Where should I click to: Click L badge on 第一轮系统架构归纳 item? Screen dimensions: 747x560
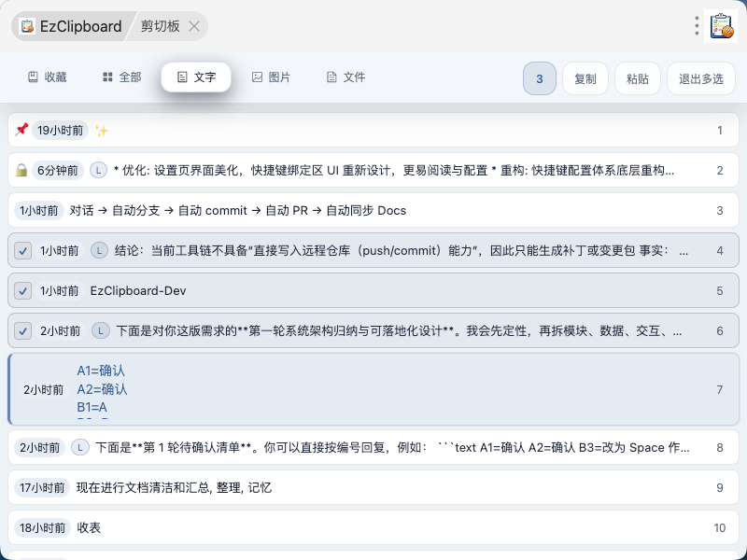[101, 331]
